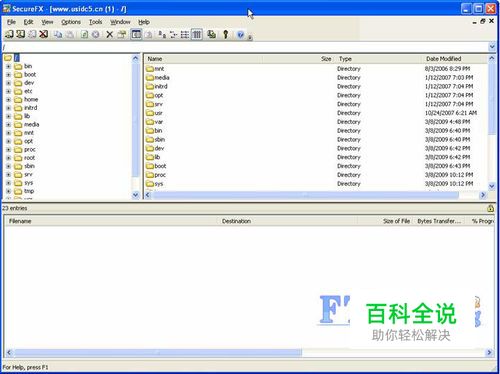Open the path address bar dropdown
The height and width of the screenshot is (374, 500).
coord(492,47)
